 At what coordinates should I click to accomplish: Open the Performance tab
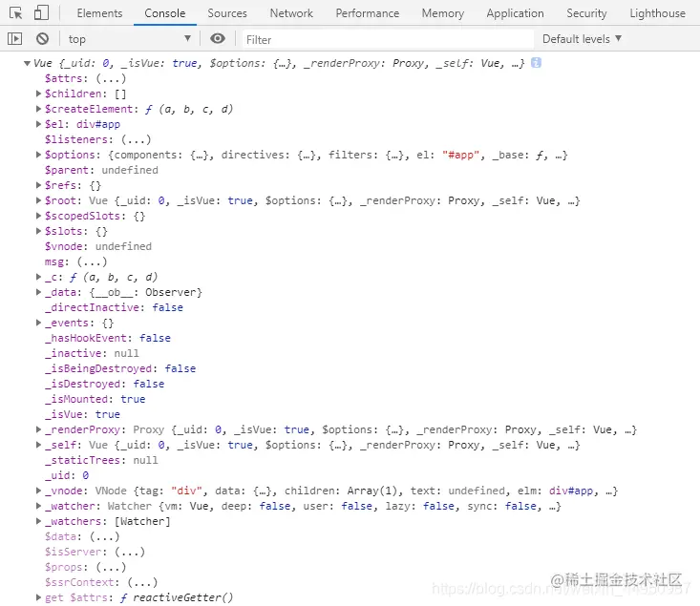368,13
